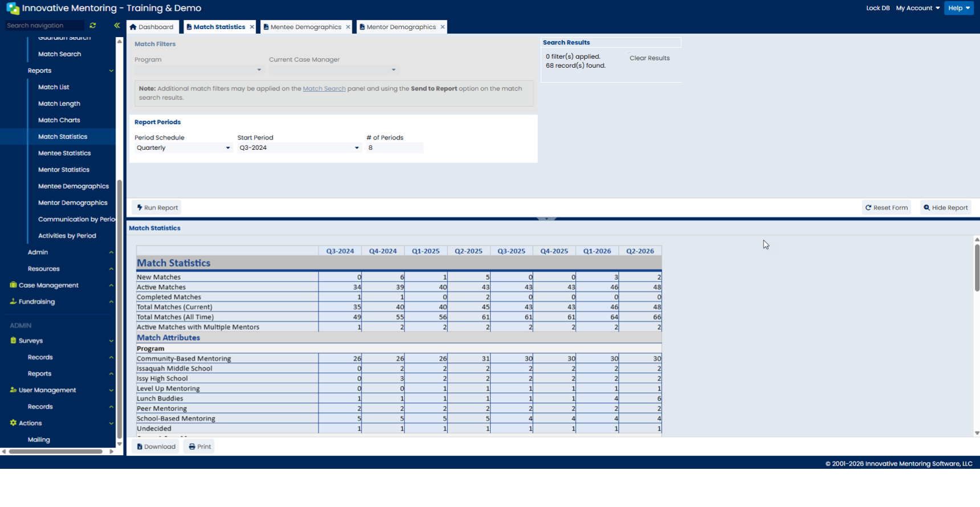Collapse the Surveys section
The width and height of the screenshot is (980, 507).
(x=111, y=341)
